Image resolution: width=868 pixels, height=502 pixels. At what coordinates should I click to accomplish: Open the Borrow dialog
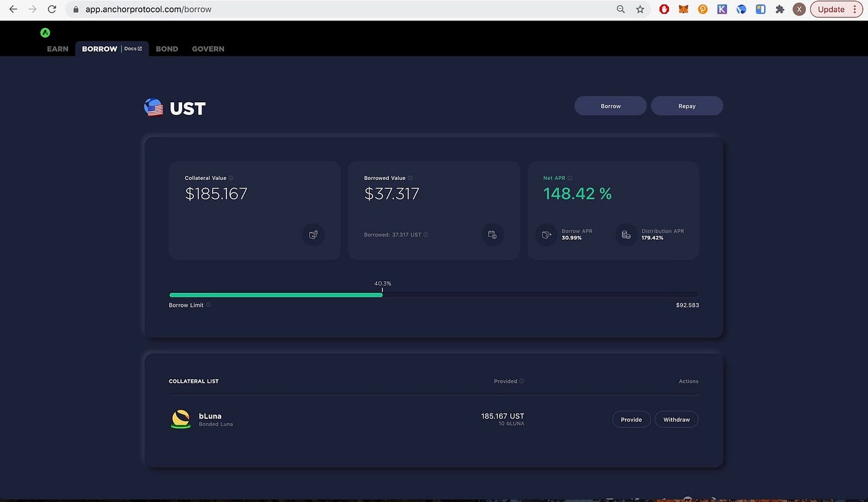[610, 105]
